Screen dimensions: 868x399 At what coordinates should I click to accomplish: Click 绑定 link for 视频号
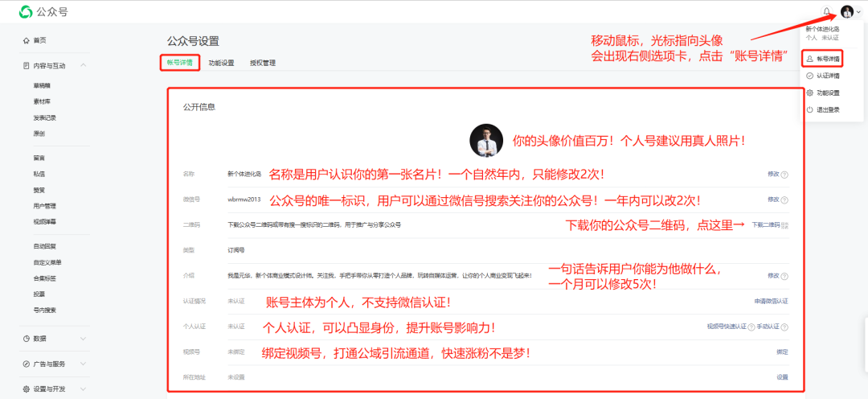781,352
